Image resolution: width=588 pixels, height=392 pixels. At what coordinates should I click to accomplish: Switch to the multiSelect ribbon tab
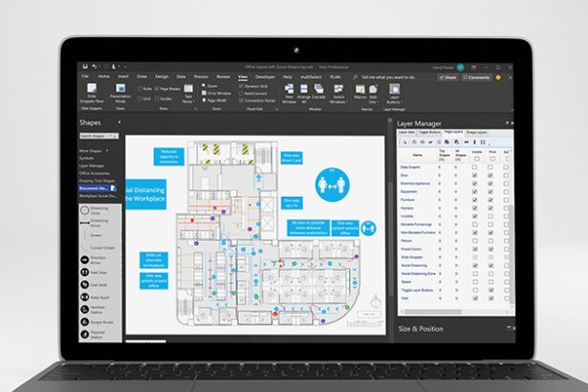tap(311, 76)
